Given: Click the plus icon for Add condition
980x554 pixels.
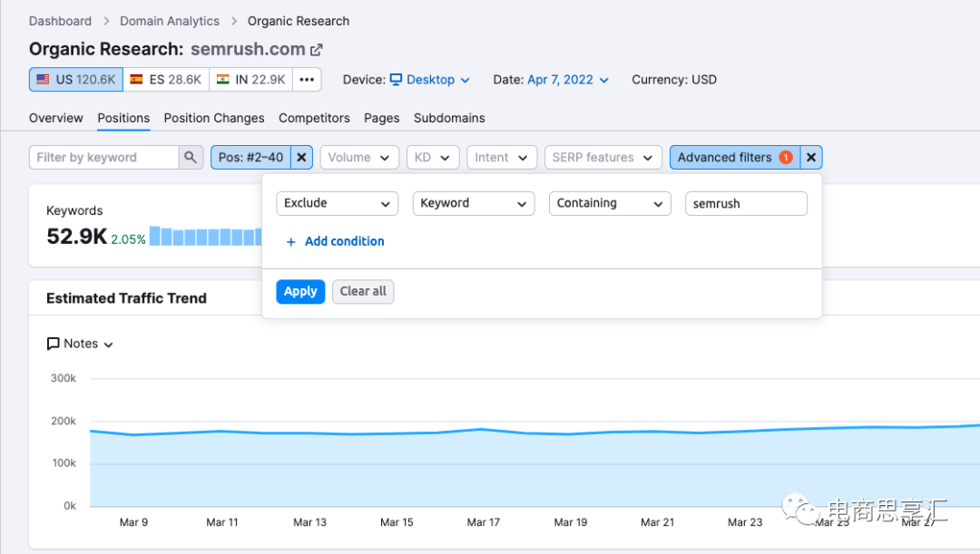Looking at the screenshot, I should (290, 242).
